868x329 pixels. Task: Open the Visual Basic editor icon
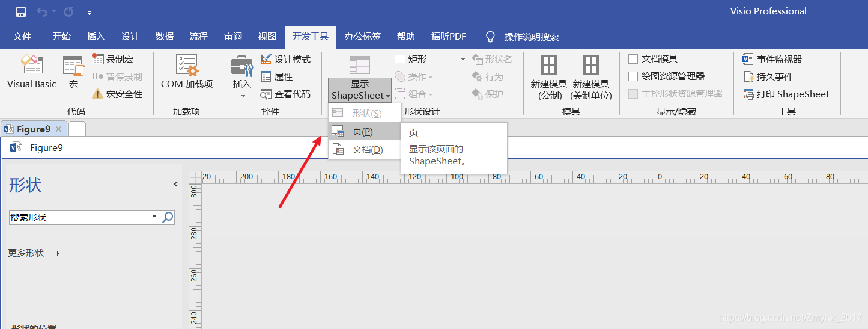coord(32,73)
